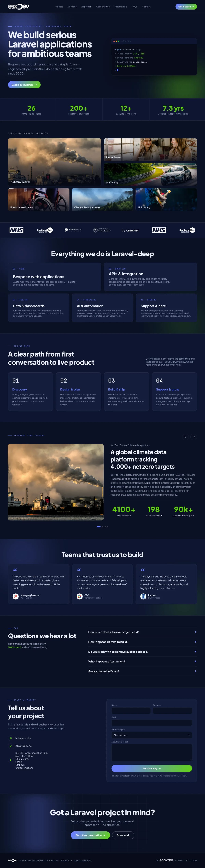205x868 pixels.
Task: Focus the Company input field
Action: (172, 711)
